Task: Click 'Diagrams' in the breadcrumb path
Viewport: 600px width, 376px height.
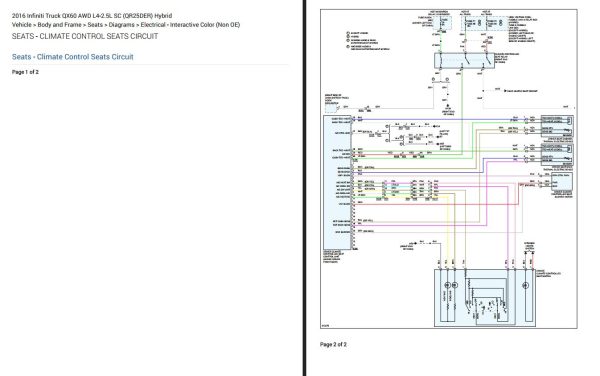Action: pyautogui.click(x=121, y=25)
